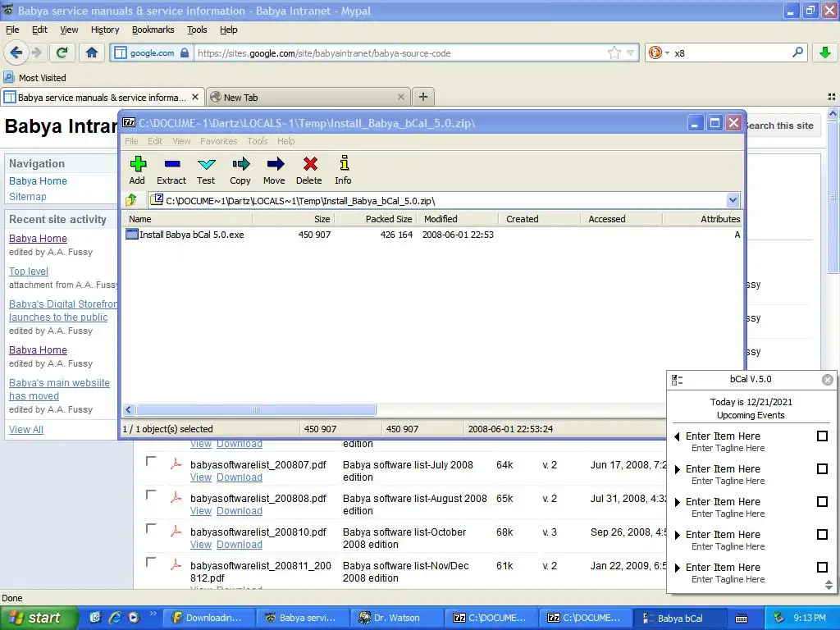Expand the second bCal item arrow
The width and height of the screenshot is (840, 630).
tap(677, 469)
